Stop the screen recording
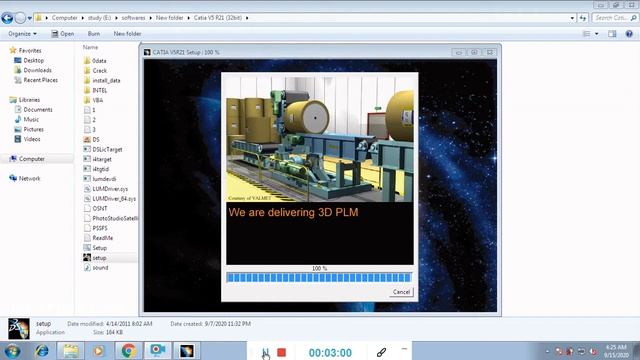Image resolution: width=640 pixels, height=360 pixels. click(282, 352)
